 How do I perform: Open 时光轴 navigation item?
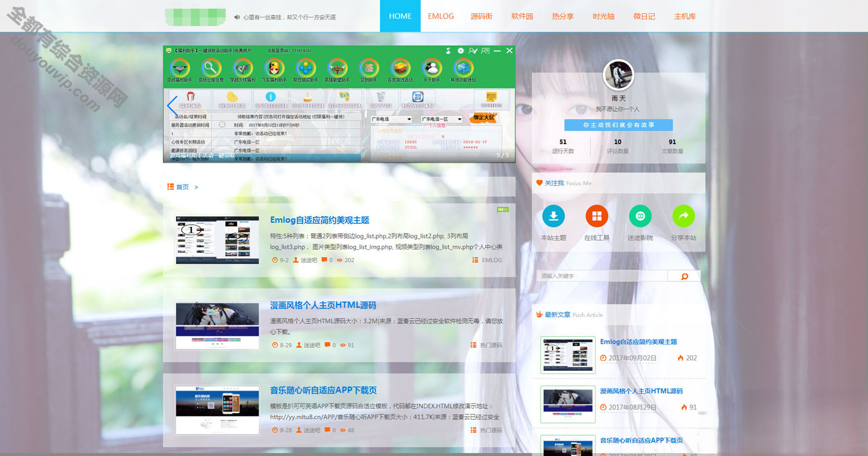(604, 16)
